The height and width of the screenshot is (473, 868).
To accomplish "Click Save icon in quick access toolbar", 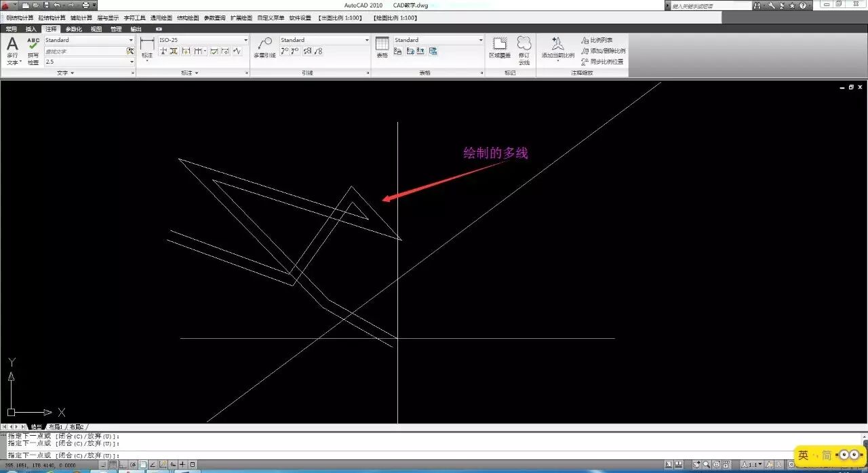I will 46,5.
